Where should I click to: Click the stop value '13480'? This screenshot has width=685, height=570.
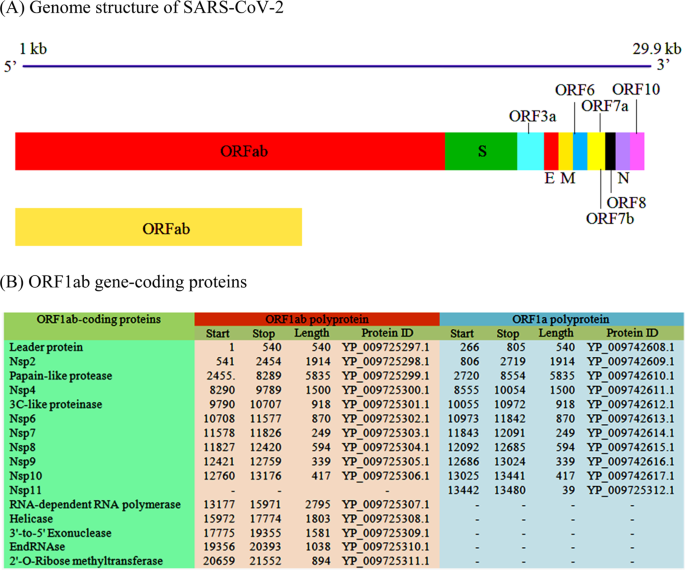click(510, 491)
